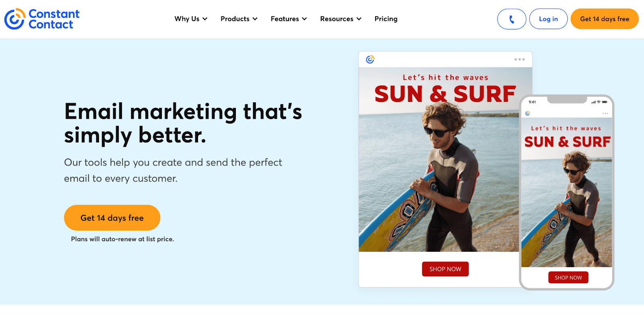The image size is (644, 315).
Task: Expand the Features dropdown chevron
Action: 304,19
